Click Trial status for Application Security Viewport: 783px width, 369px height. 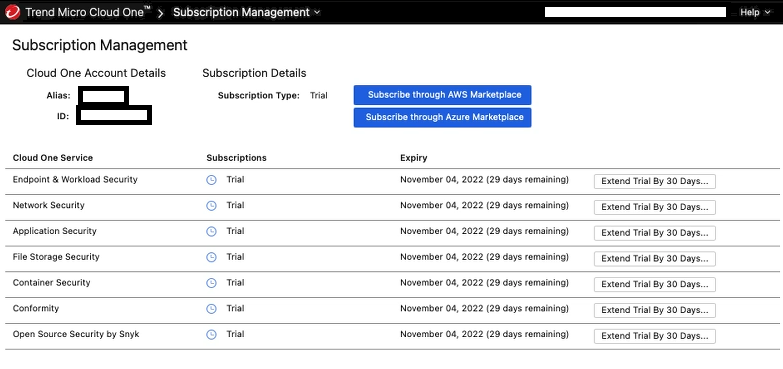tap(235, 231)
